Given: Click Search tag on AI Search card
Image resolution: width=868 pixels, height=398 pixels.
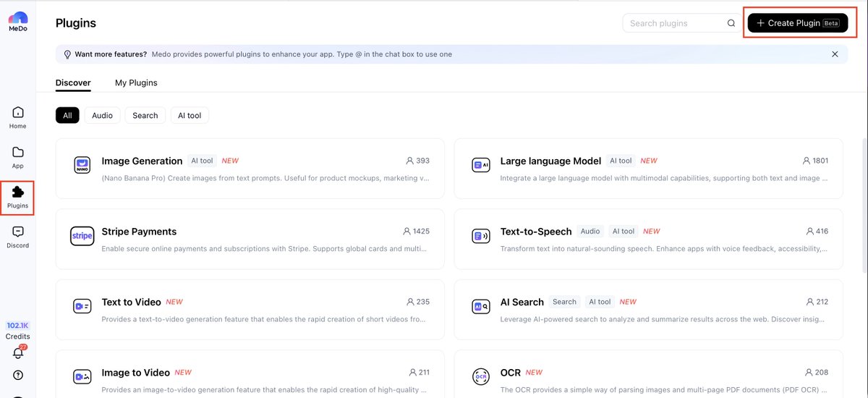Looking at the screenshot, I should click(x=564, y=302).
